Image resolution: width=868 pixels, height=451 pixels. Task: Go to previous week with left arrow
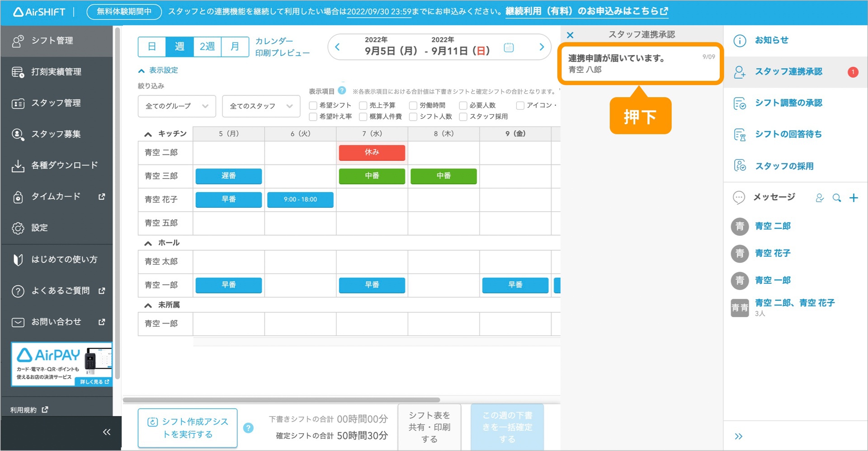coord(337,47)
